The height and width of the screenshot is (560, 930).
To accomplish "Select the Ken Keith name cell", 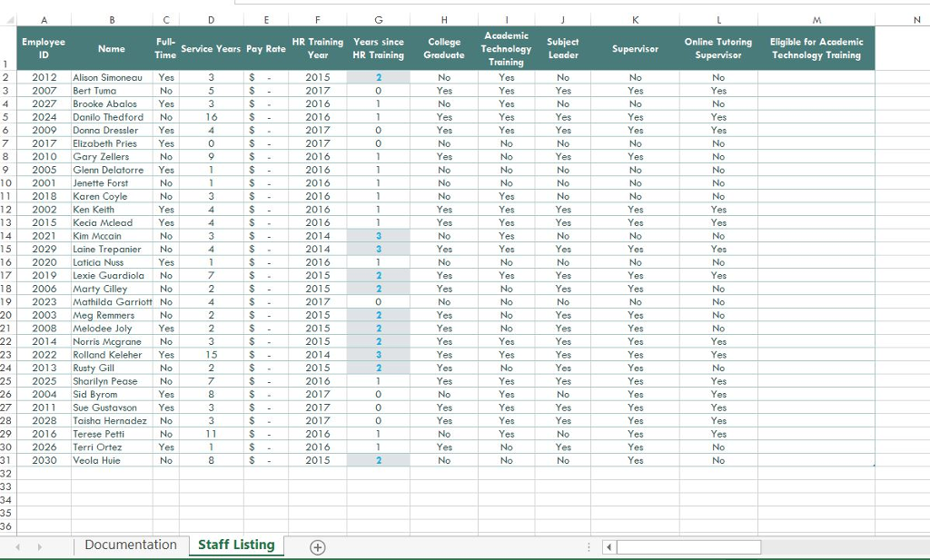I will click(112, 209).
